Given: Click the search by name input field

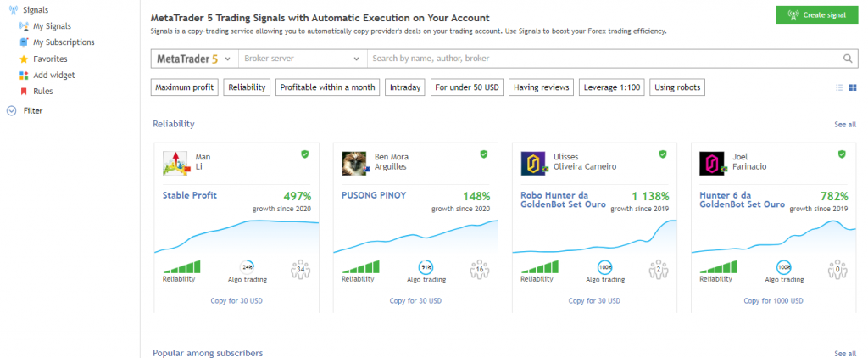Looking at the screenshot, I should click(x=605, y=59).
